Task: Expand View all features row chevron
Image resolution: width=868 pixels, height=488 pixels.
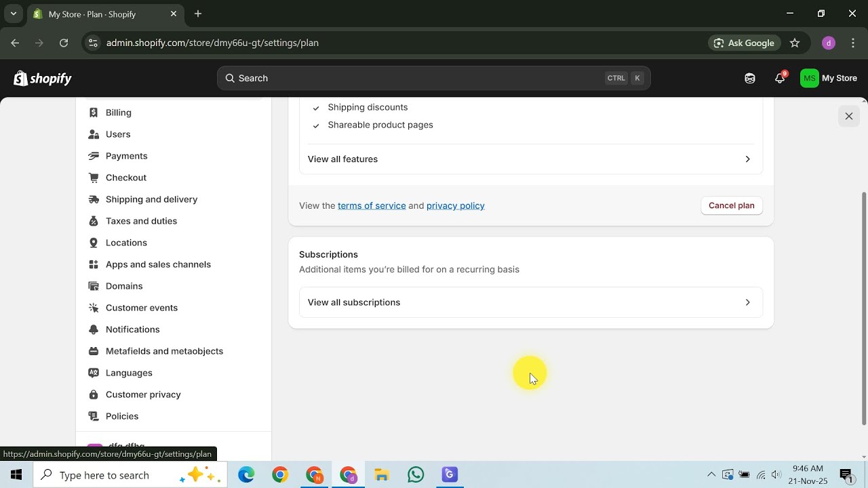Action: coord(747,159)
